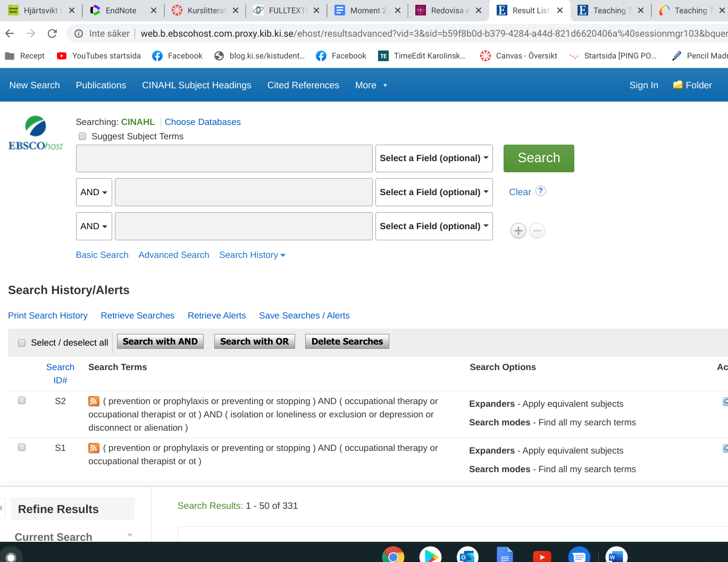Click the green Search button
This screenshot has height=562, width=728.
coord(538,158)
